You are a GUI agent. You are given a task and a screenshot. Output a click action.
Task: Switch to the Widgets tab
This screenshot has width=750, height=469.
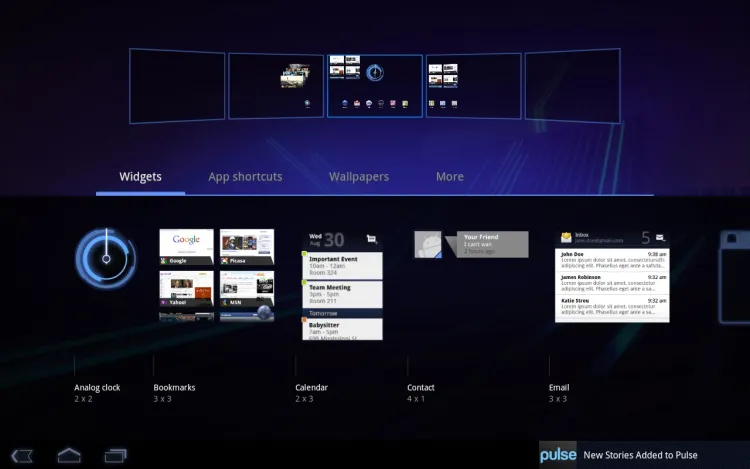(140, 177)
